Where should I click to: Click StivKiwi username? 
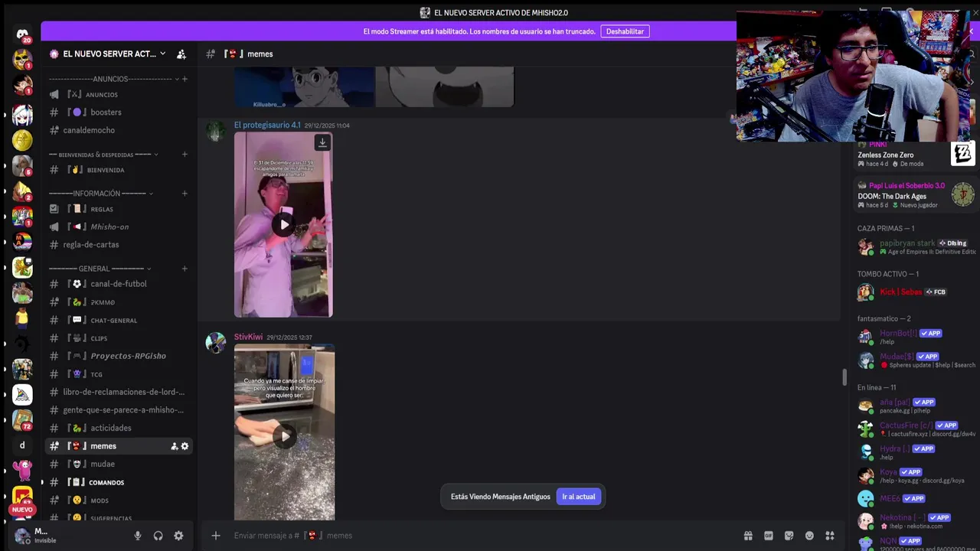248,337
